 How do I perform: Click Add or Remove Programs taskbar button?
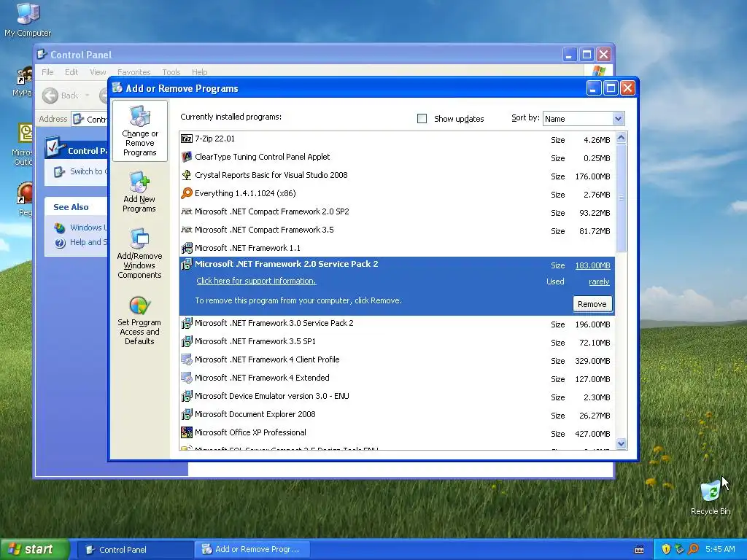[252, 549]
